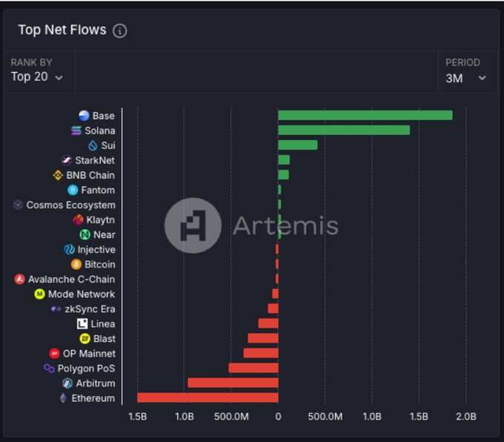Screen dimensions: 504x442
Task: Select the red Ethereum outflow bar
Action: pos(208,398)
